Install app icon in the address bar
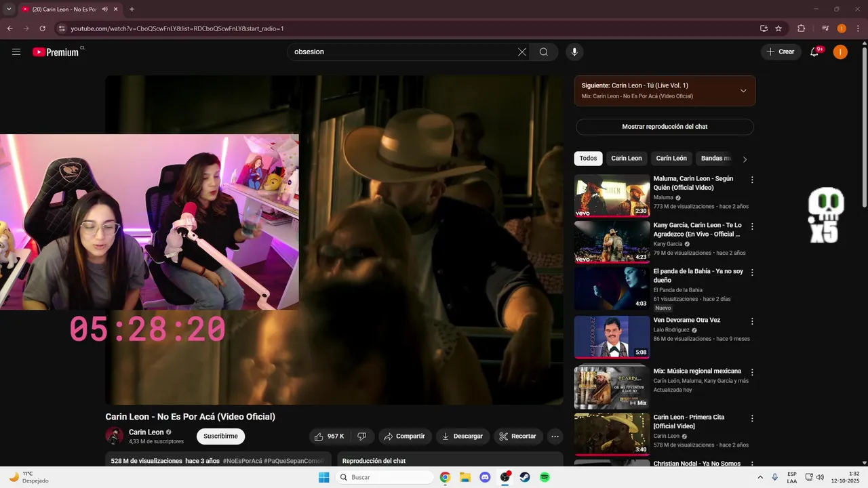 tap(764, 28)
